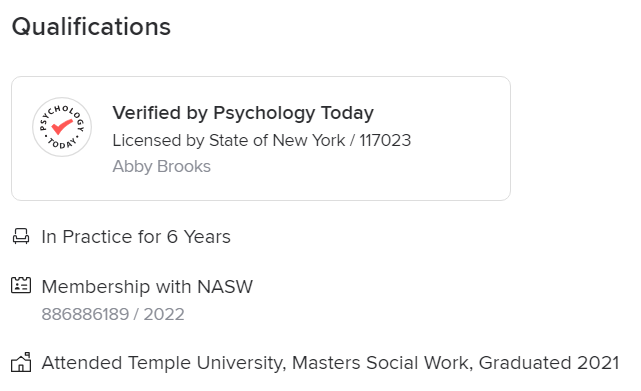
Task: Click the Psychology Today verified badge icon
Action: [x=62, y=127]
